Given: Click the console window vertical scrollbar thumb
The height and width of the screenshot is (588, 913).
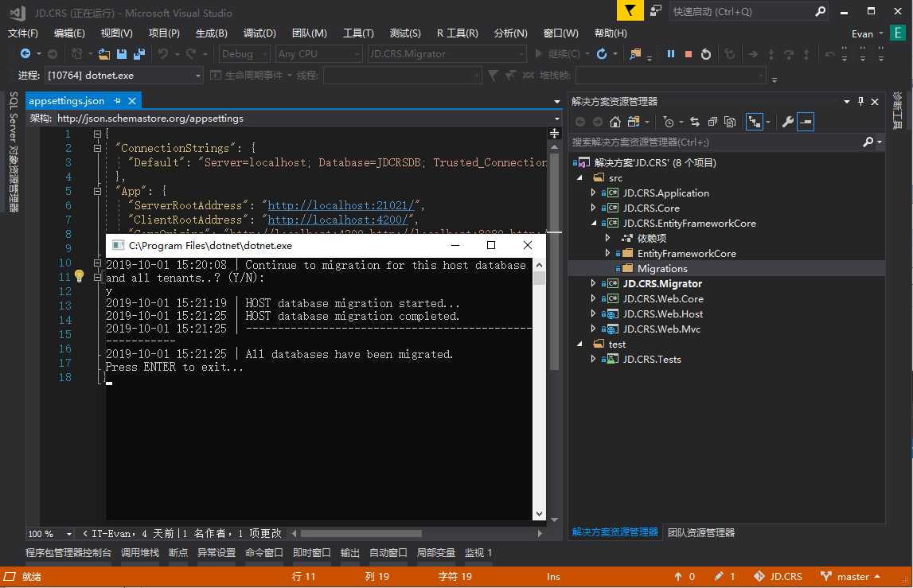Looking at the screenshot, I should [x=539, y=277].
